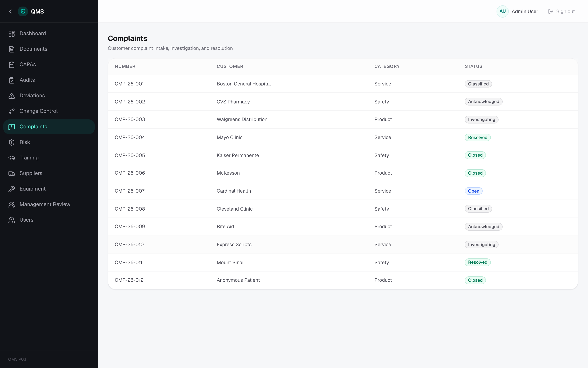Open CAPAs from the sidebar
This screenshot has height=368, width=588.
click(49, 65)
